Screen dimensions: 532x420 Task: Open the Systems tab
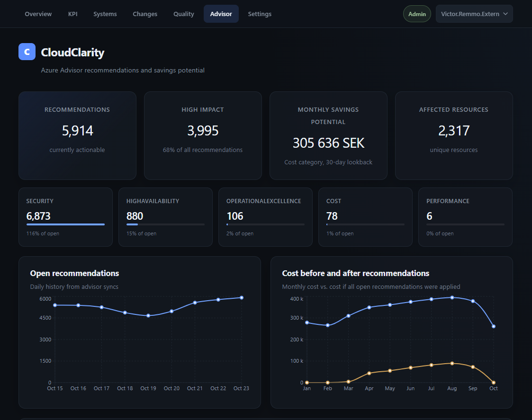pos(105,14)
